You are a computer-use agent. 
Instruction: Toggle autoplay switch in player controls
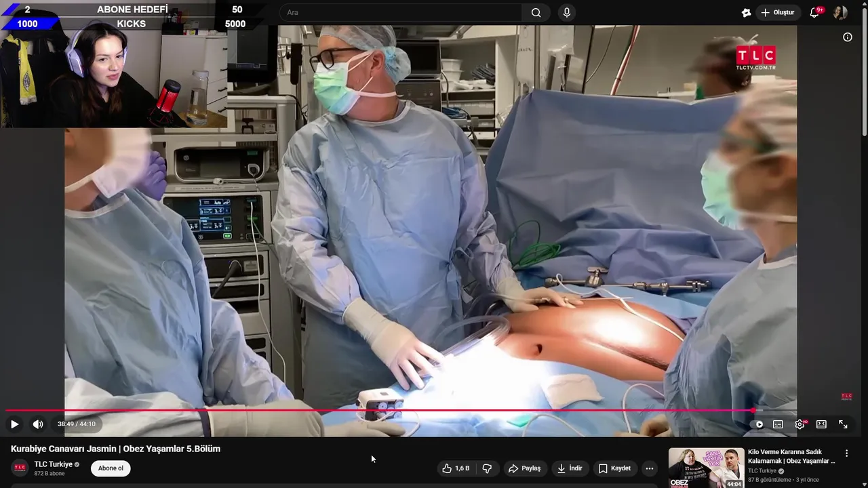click(x=758, y=424)
